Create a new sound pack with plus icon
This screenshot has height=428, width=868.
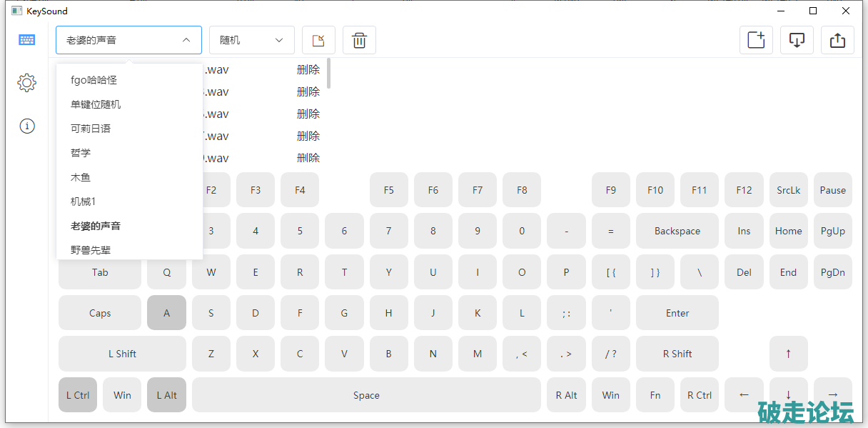756,40
